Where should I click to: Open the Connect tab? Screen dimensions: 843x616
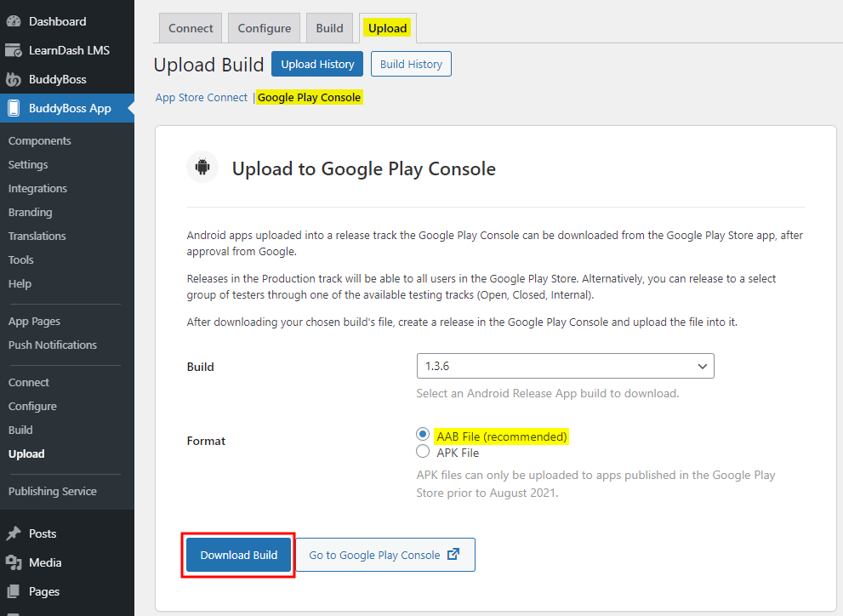tap(191, 28)
